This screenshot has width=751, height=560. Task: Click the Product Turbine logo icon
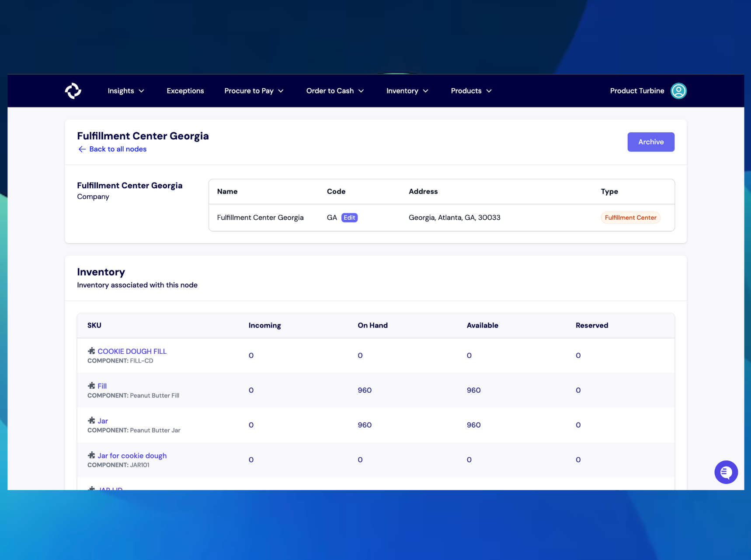[73, 91]
